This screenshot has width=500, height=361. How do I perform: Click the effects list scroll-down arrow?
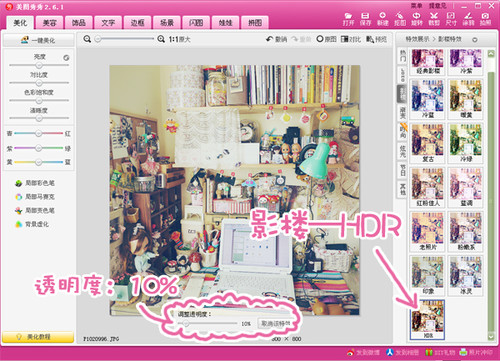pyautogui.click(x=491, y=337)
